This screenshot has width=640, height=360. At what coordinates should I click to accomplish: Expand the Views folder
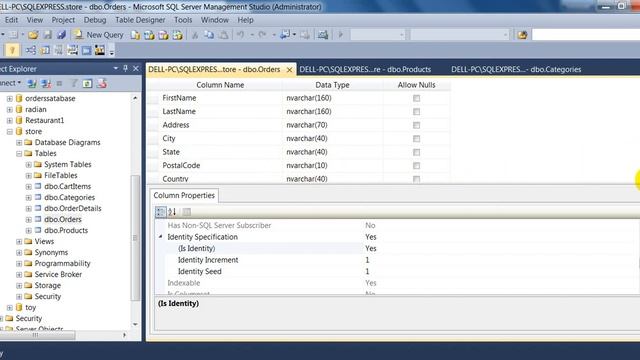coord(19,242)
